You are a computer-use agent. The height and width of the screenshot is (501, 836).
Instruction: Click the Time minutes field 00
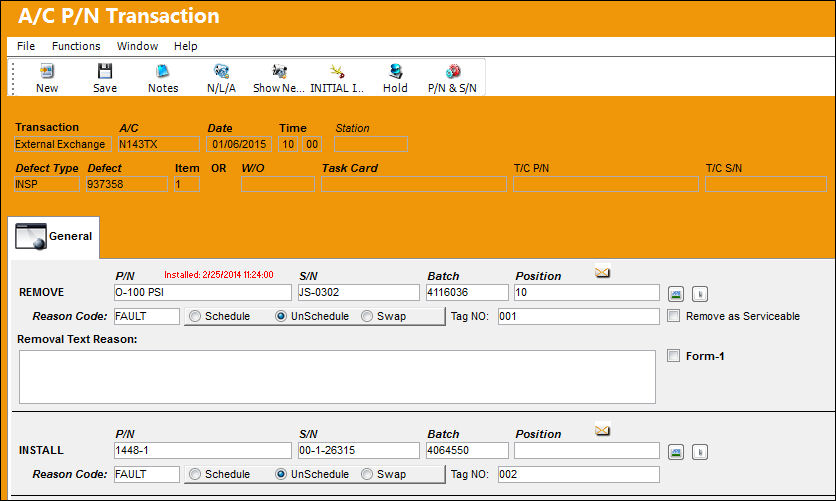click(x=312, y=144)
